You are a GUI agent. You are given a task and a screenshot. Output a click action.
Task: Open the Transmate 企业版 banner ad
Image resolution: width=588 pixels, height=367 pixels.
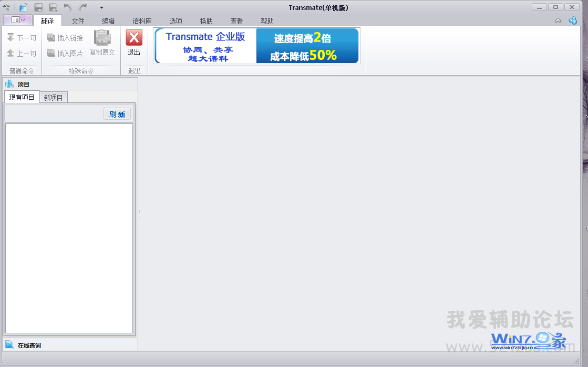[257, 46]
